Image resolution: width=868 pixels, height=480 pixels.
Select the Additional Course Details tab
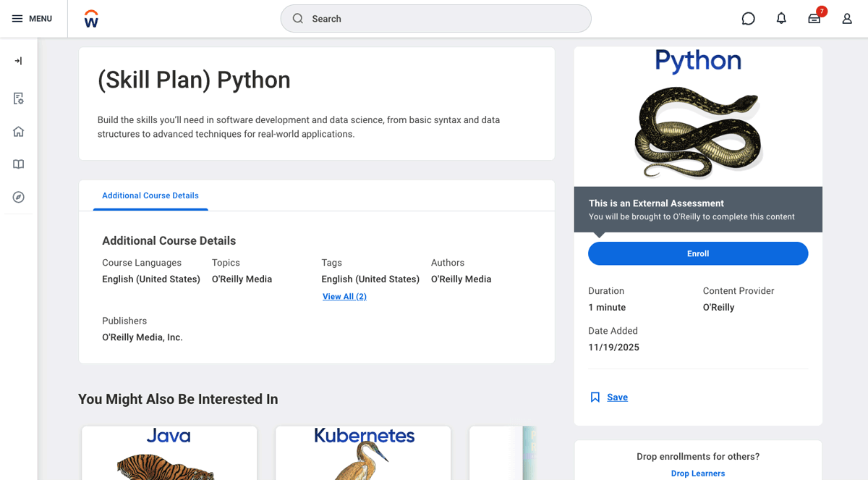click(x=150, y=195)
